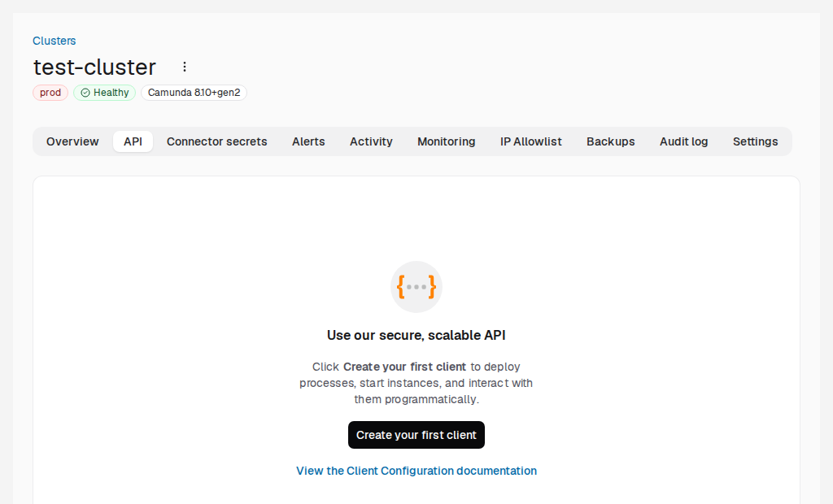Switch to the Alerts tab
This screenshot has height=504, width=833.
pos(308,141)
